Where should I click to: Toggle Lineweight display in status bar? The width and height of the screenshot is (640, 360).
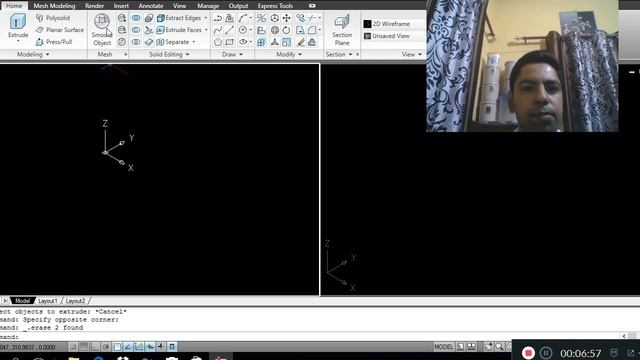161,347
